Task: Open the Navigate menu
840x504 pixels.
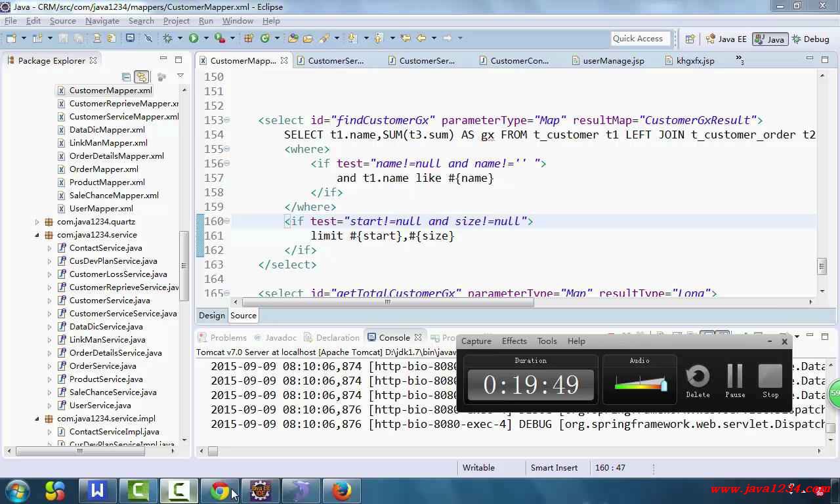Action: 102,21
